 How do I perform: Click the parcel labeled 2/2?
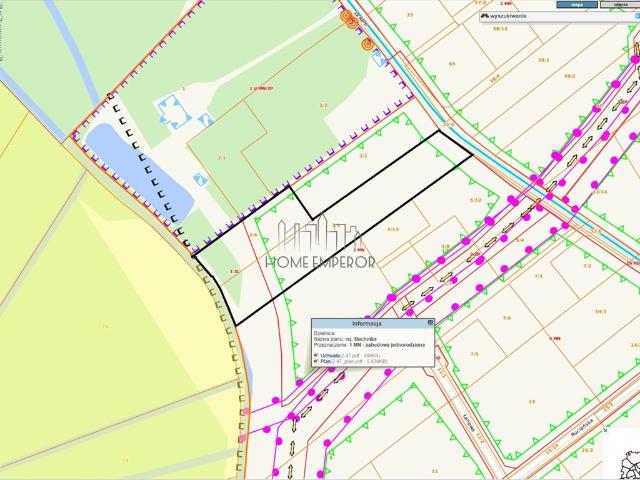coord(323,105)
